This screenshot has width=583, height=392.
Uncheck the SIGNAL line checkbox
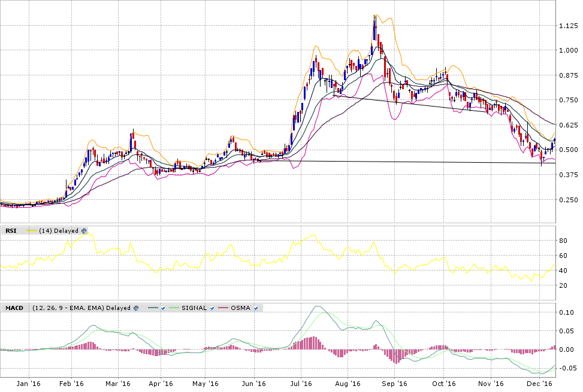point(212,308)
